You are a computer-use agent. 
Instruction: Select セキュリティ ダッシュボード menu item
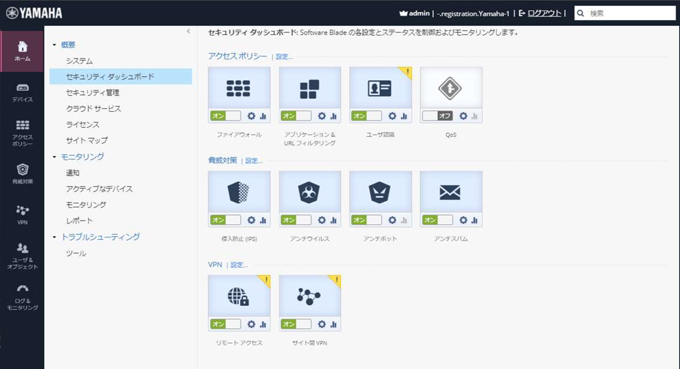121,76
